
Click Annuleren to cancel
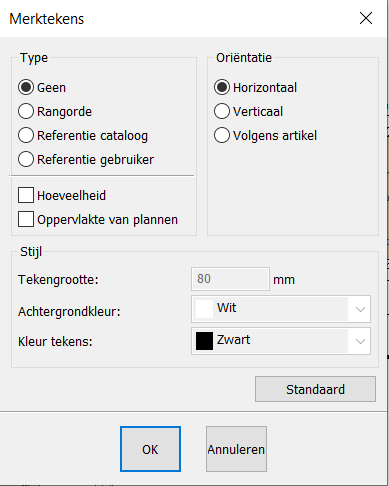(x=236, y=449)
